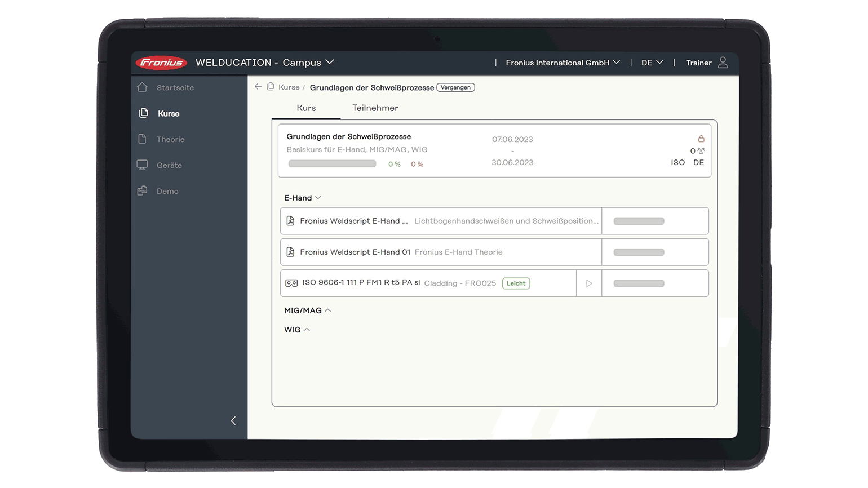Click the lock icon on course card
868x488 pixels.
(x=701, y=139)
